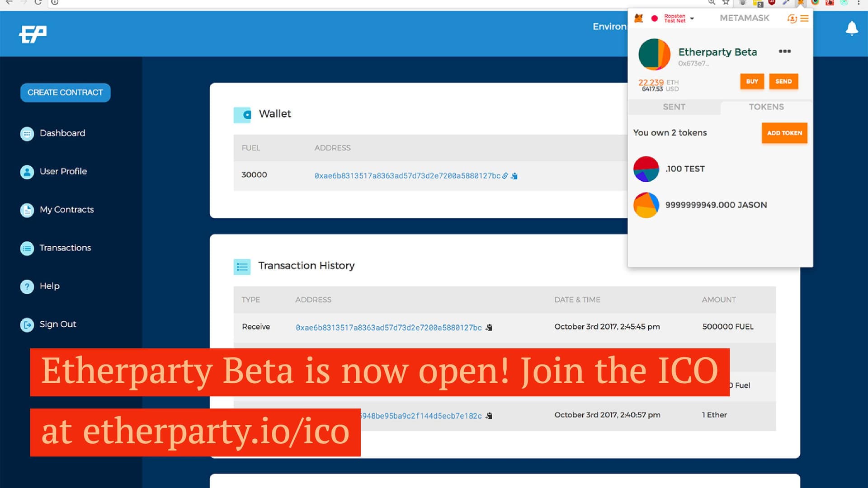The image size is (868, 488).
Task: Click the JASON token pie-chart identicon
Action: click(646, 205)
